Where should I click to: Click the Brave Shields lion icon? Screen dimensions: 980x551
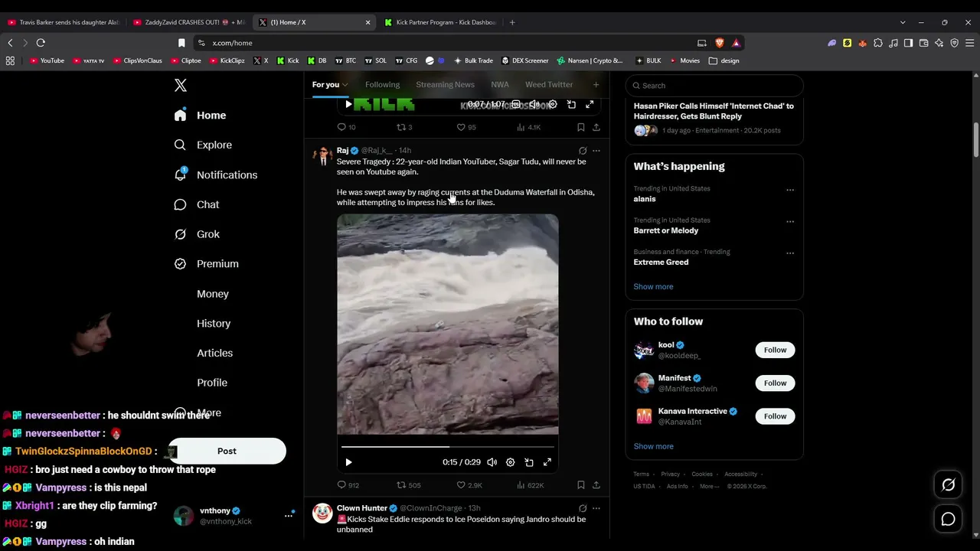[719, 43]
